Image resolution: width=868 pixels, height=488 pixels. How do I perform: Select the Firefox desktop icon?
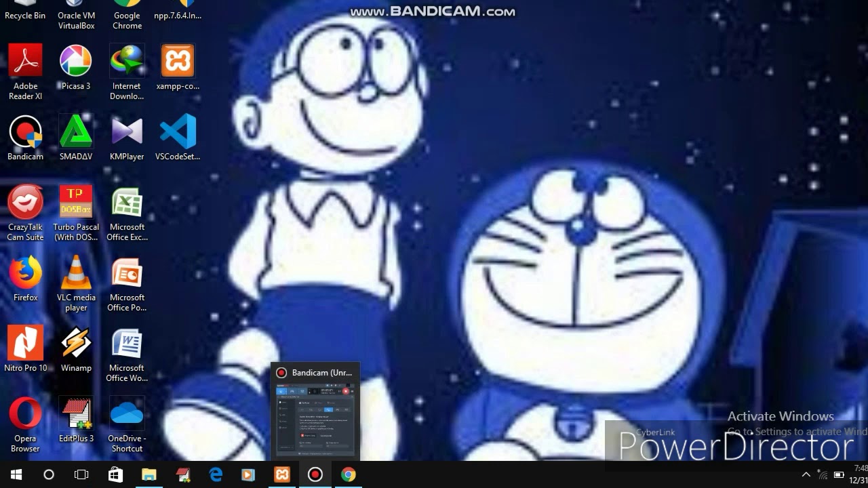coord(25,279)
